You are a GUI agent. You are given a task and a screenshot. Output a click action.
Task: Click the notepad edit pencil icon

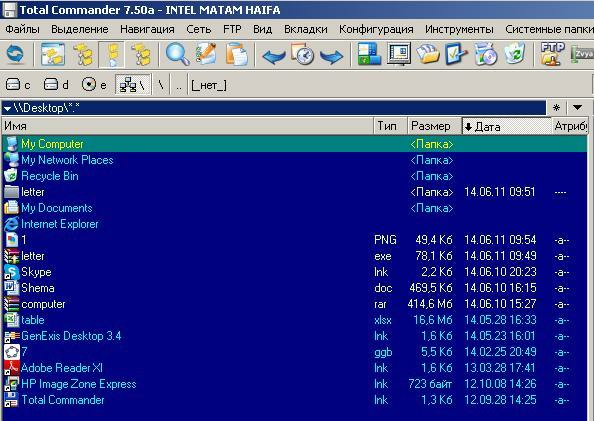pos(206,54)
